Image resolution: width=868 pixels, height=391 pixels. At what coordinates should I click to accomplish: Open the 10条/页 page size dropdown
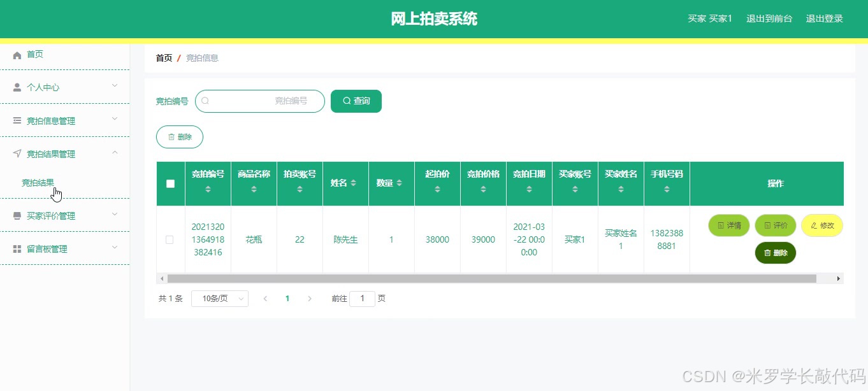click(x=219, y=298)
